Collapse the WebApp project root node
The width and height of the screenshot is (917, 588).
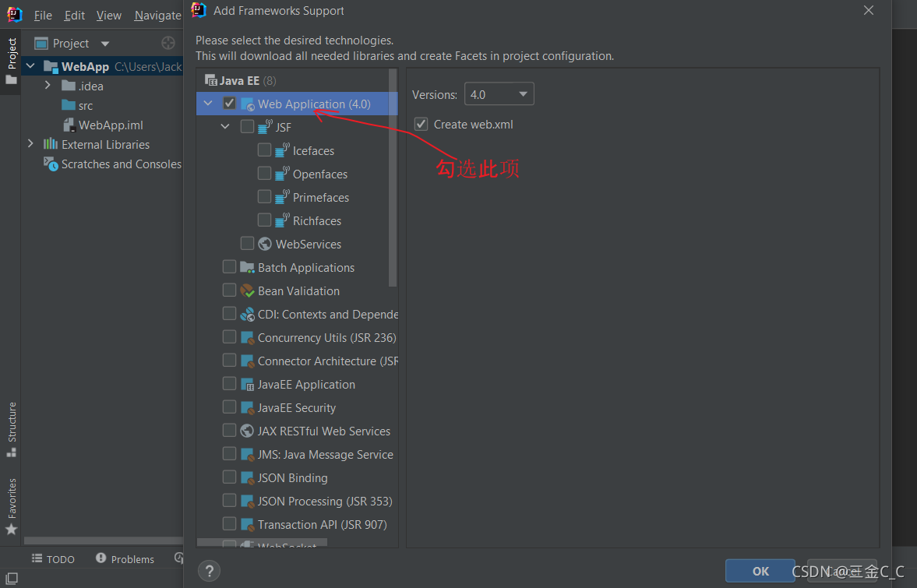pos(30,66)
